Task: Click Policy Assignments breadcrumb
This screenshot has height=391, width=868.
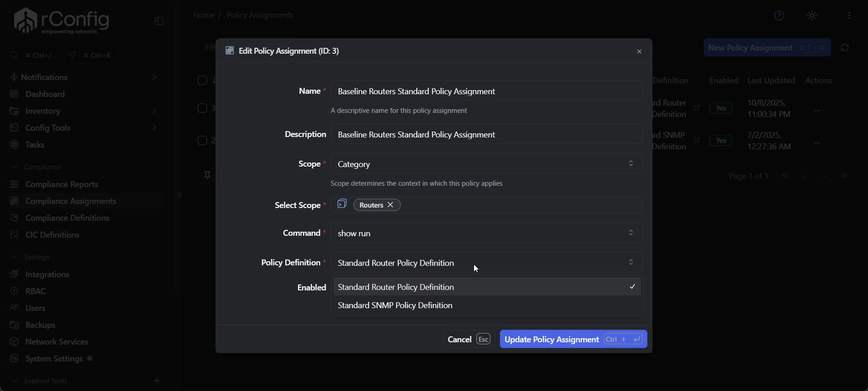Action: pos(260,15)
